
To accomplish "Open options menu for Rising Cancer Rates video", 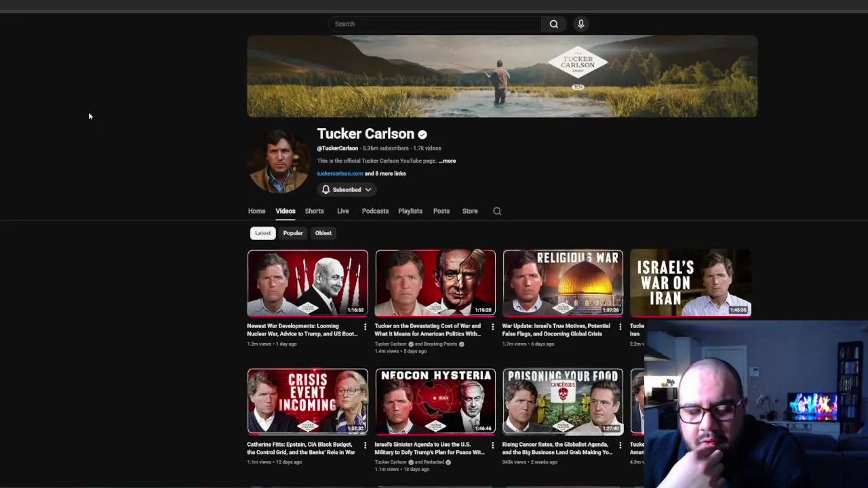I will pos(620,446).
